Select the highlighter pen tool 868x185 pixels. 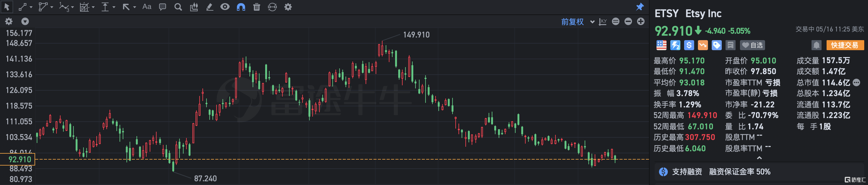(210, 7)
